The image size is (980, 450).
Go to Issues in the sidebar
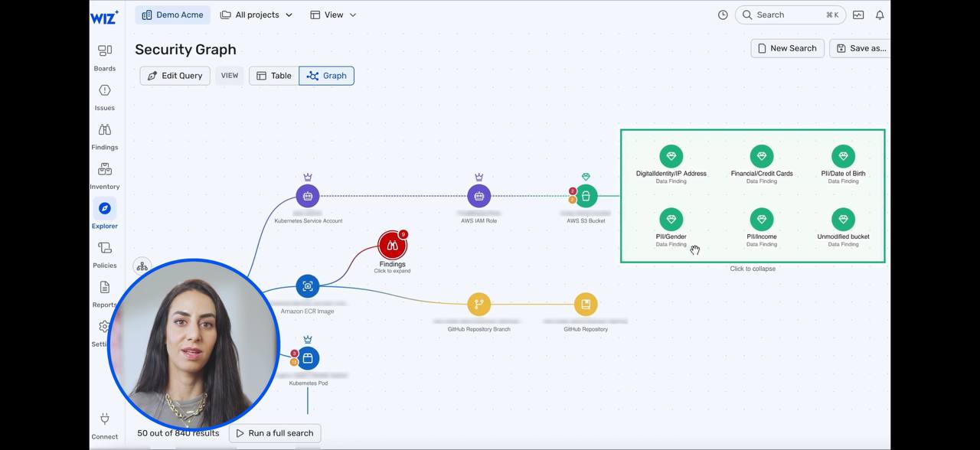pos(105,97)
